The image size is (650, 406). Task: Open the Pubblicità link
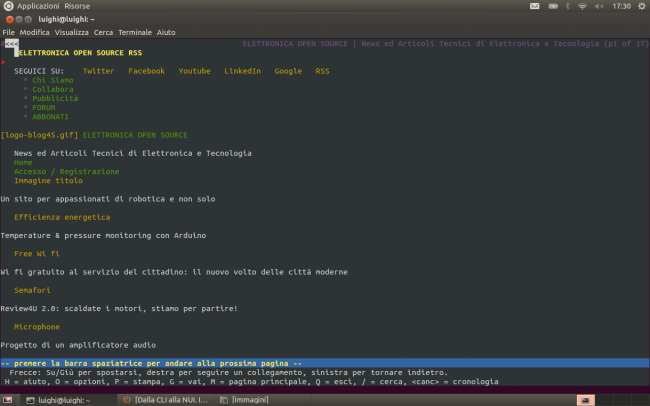tap(55, 98)
